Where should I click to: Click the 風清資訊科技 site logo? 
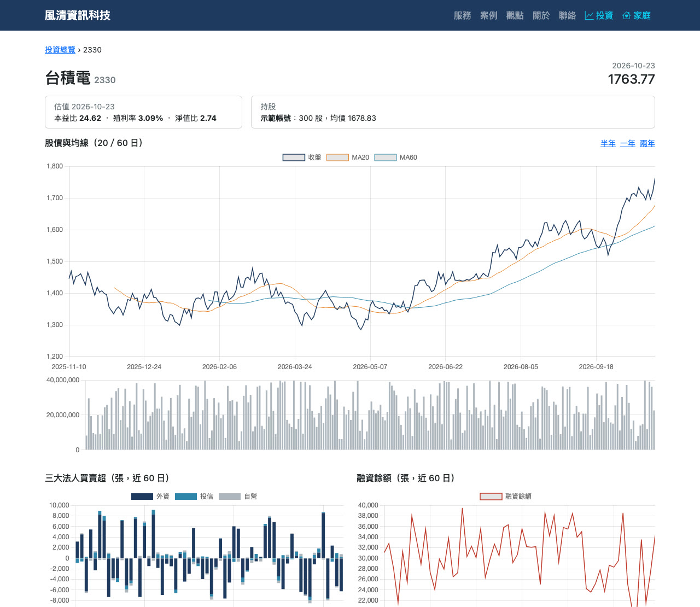(78, 15)
